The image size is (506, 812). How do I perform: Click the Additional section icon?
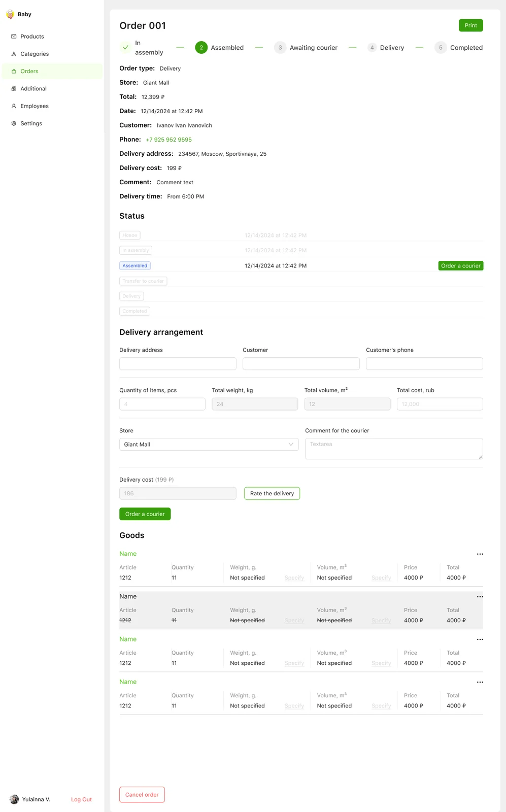click(x=14, y=89)
